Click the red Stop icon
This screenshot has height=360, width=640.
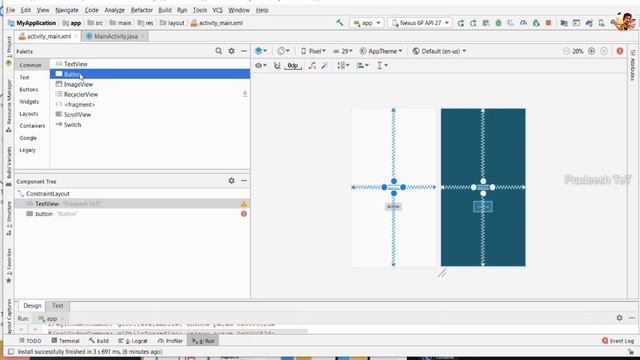coord(549,23)
